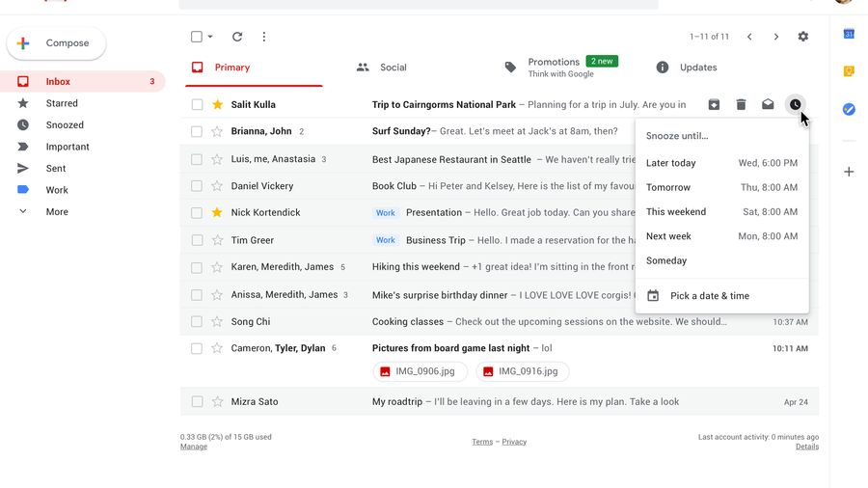Snooze until Tomorrow
Image resolution: width=868 pixels, height=488 pixels.
point(721,187)
